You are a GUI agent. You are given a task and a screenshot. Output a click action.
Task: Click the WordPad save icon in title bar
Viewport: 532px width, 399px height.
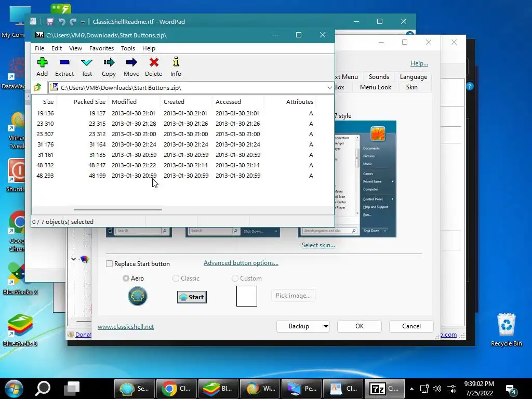click(50, 22)
